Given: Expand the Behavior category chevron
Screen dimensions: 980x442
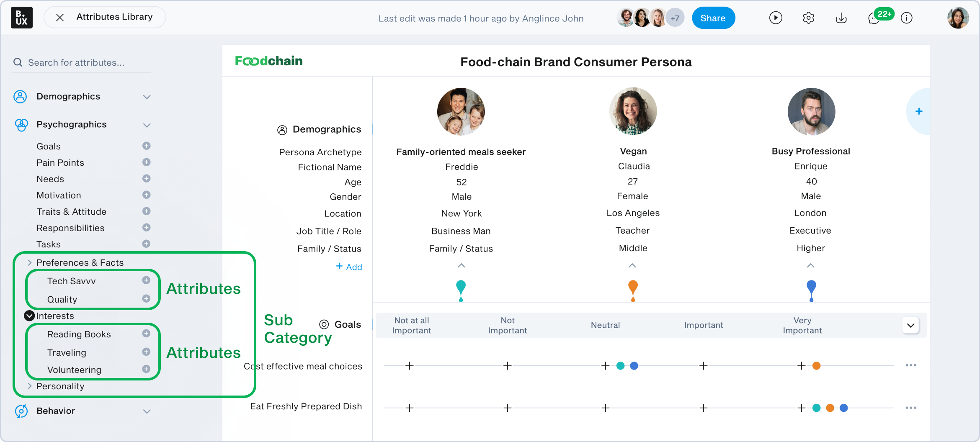Looking at the screenshot, I should click(147, 411).
